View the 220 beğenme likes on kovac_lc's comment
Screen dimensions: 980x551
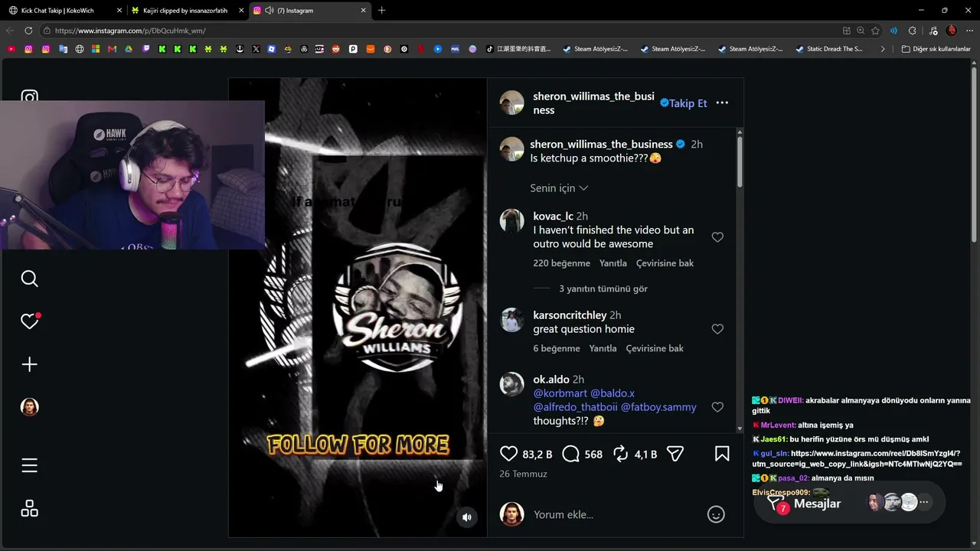coord(562,263)
